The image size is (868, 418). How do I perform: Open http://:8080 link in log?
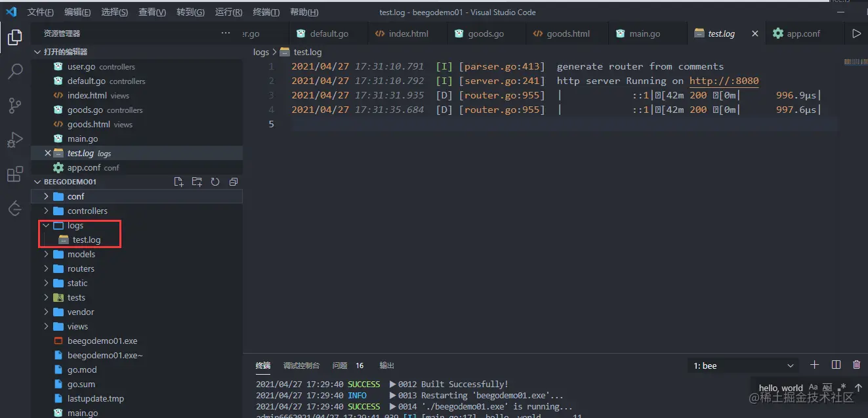pyautogui.click(x=724, y=81)
